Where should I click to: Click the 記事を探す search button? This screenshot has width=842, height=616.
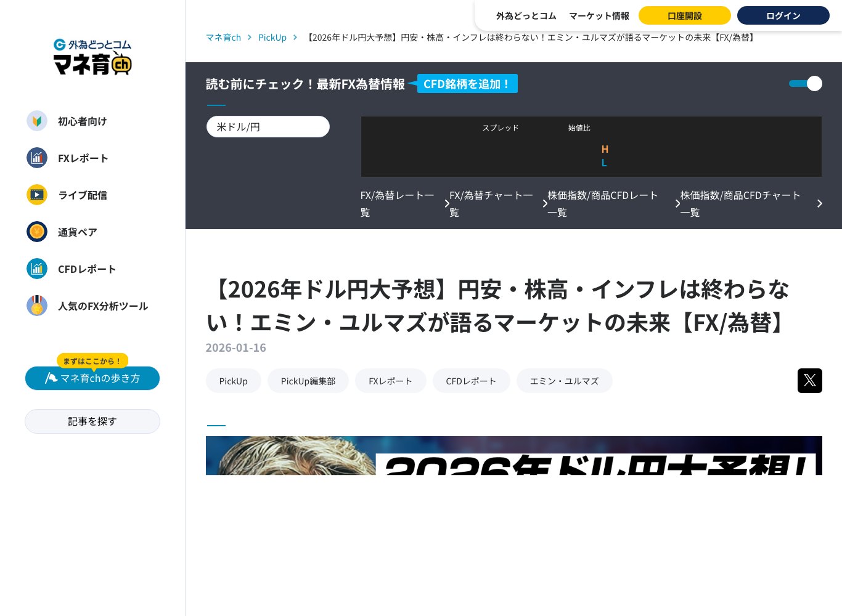[x=92, y=421]
